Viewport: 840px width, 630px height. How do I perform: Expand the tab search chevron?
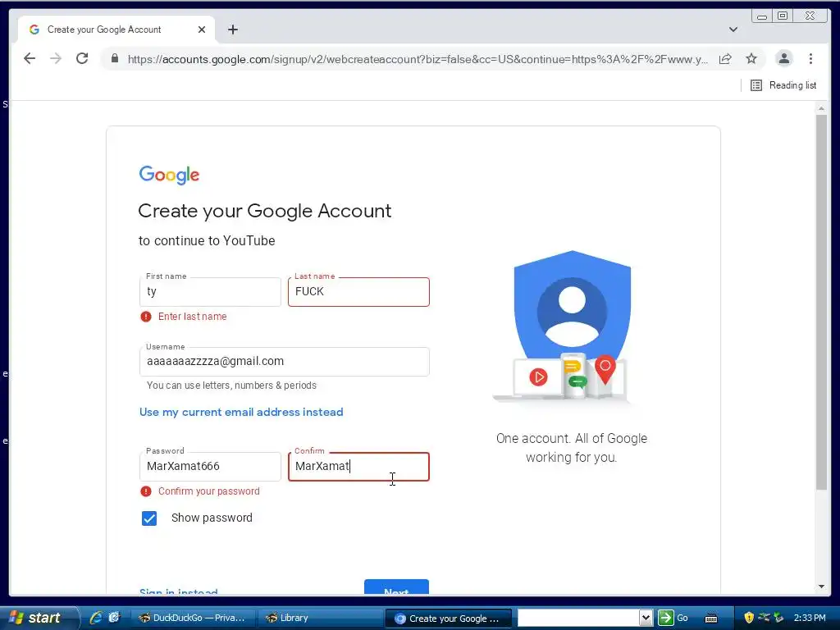733,30
